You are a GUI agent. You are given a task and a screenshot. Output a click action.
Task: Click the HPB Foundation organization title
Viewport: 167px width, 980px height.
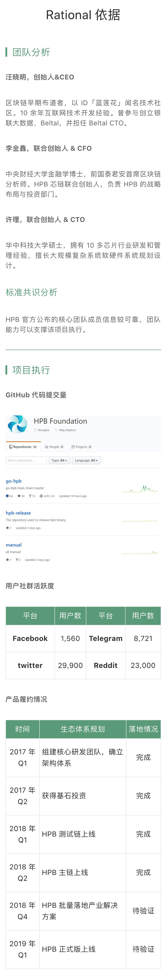coord(60,421)
